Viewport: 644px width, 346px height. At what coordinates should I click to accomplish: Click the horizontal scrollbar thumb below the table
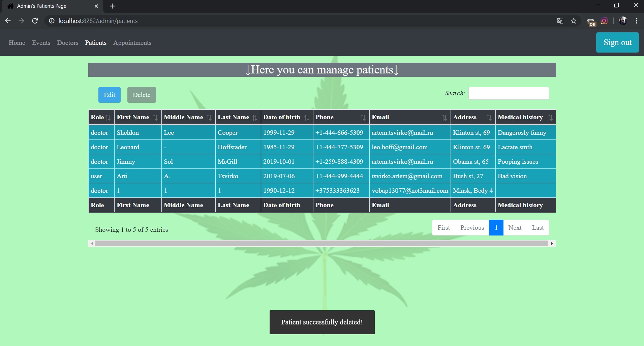tap(321, 243)
